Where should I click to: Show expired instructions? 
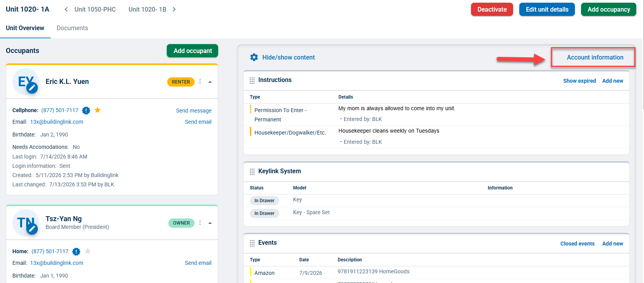pyautogui.click(x=580, y=81)
